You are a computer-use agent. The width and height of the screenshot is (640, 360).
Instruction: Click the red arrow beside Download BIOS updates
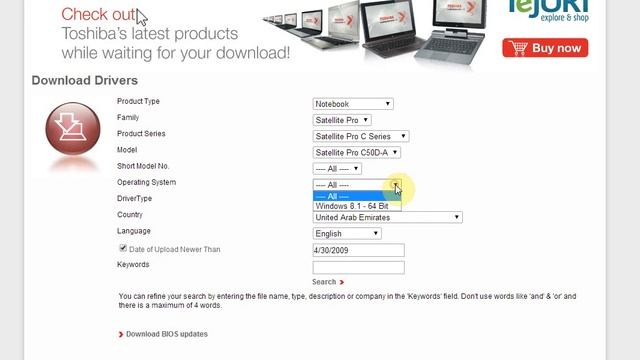pos(121,334)
